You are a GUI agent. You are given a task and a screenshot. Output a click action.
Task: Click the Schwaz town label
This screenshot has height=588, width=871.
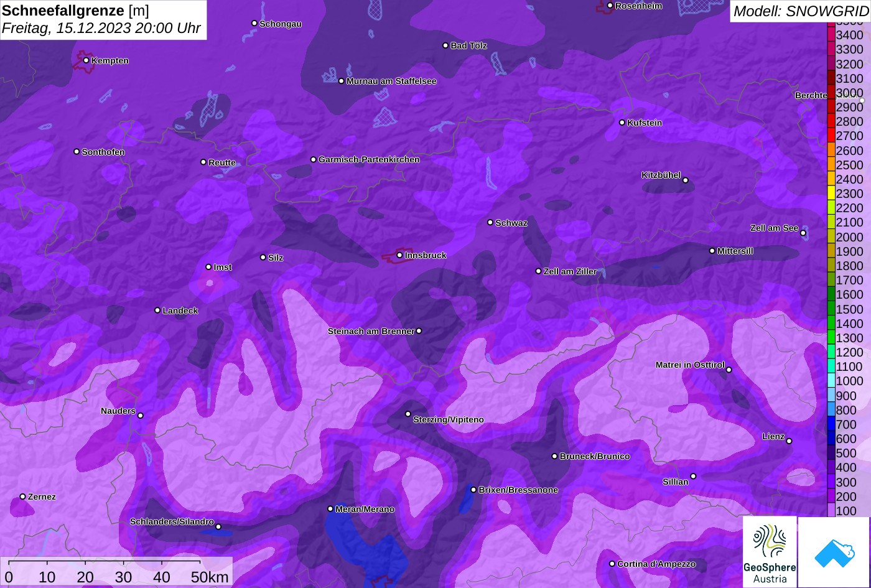pyautogui.click(x=511, y=223)
